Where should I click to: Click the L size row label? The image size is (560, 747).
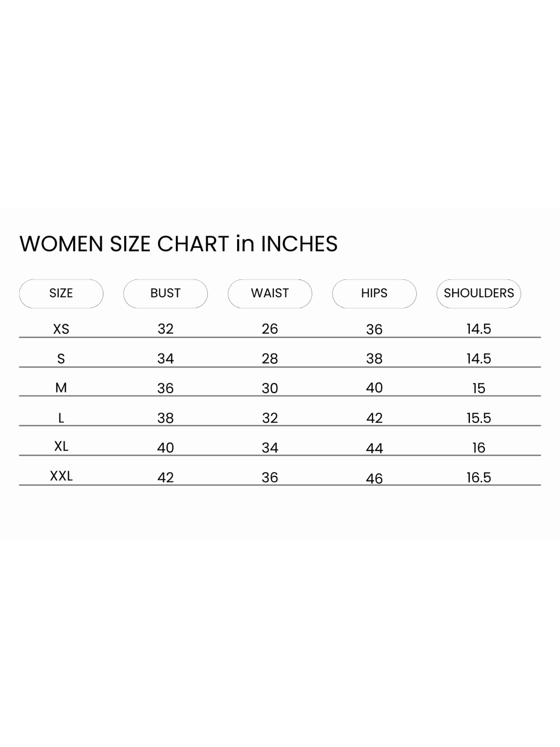pyautogui.click(x=61, y=418)
